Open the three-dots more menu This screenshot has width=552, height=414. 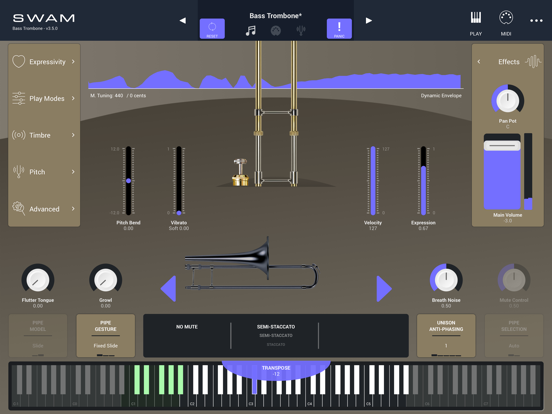(x=536, y=21)
